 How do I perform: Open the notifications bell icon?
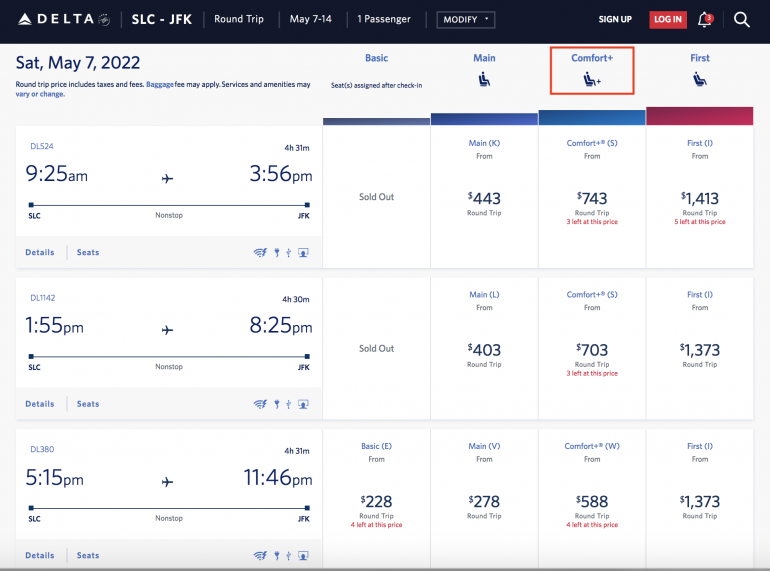[x=705, y=19]
